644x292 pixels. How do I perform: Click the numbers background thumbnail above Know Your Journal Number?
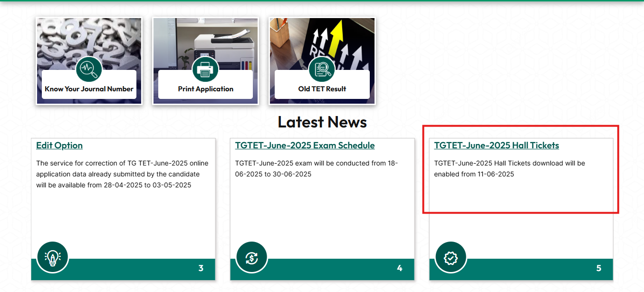pyautogui.click(x=89, y=38)
